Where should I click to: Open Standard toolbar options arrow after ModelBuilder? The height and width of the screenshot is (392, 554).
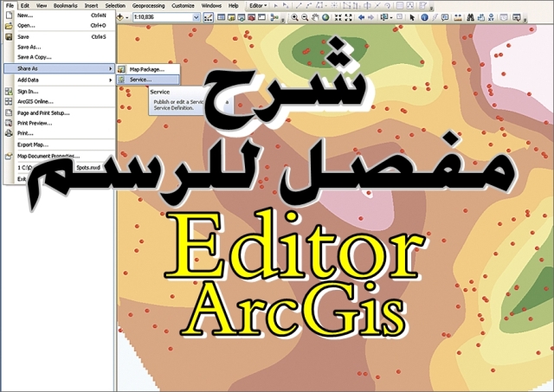click(283, 21)
